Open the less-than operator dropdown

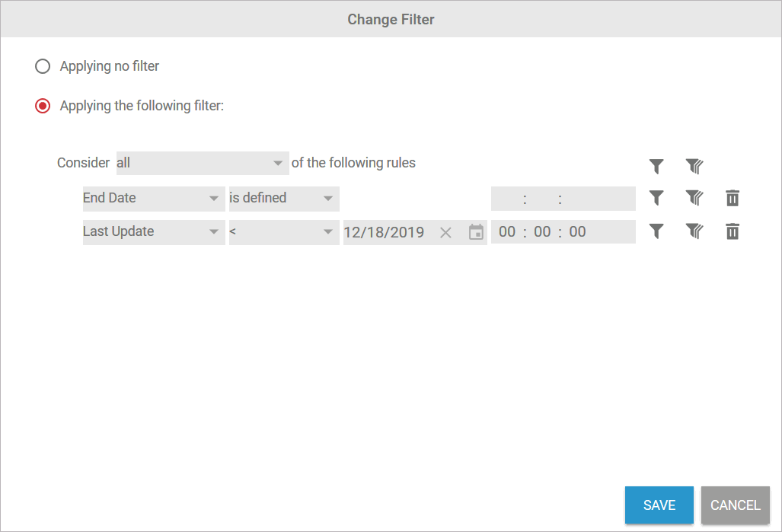pos(283,231)
